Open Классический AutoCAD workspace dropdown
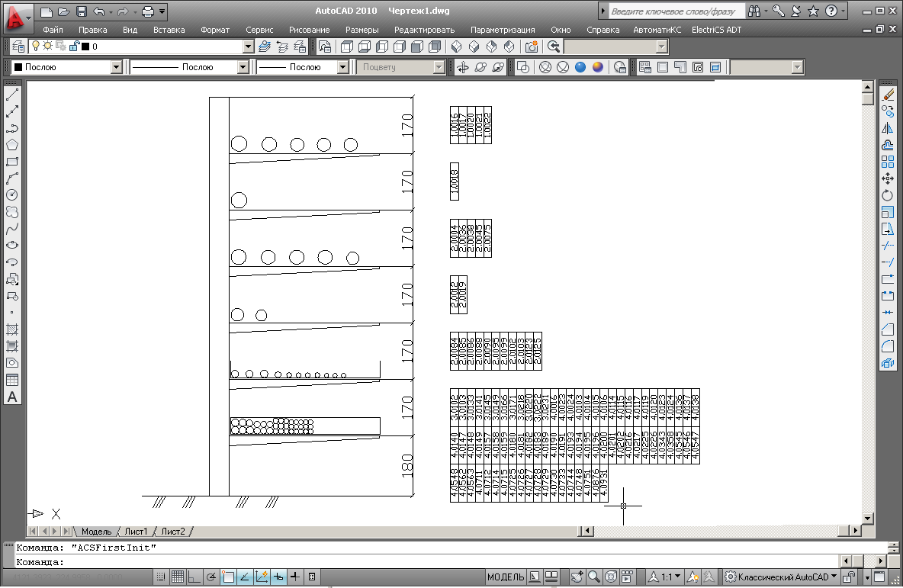Image resolution: width=903 pixels, height=588 pixels. pos(781,577)
